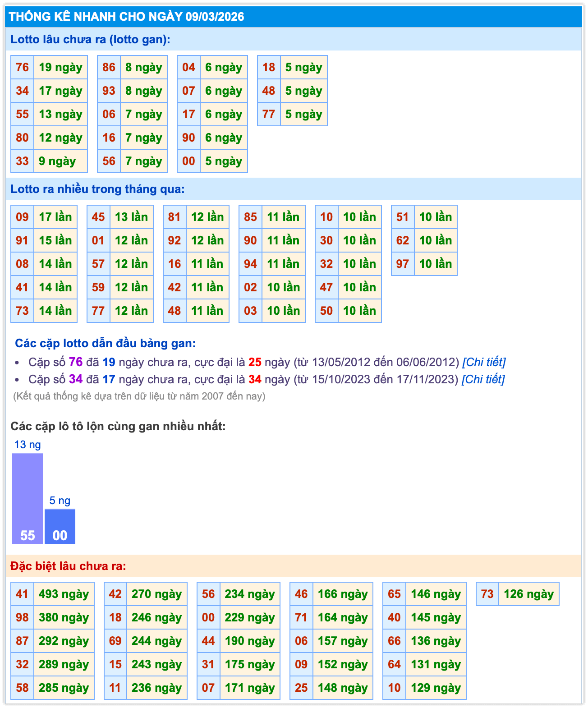Click the '19 ngày' cell
Image resolution: width=588 pixels, height=708 pixels.
pyautogui.click(x=60, y=68)
